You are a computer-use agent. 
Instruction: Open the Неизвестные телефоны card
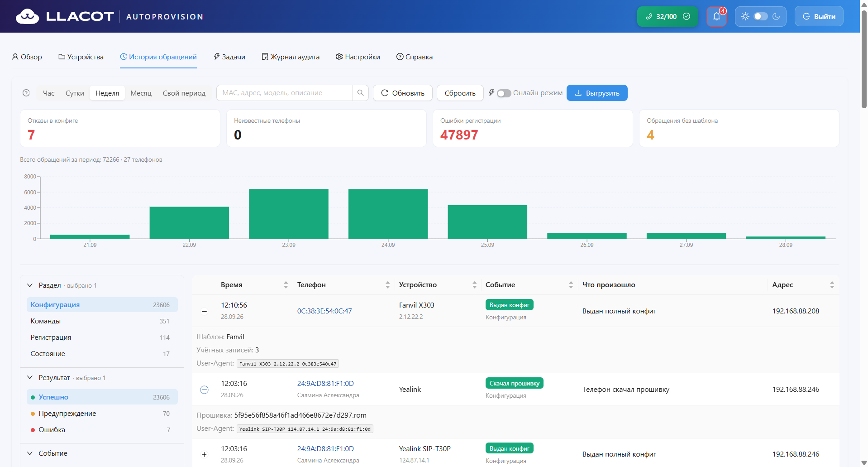point(326,128)
